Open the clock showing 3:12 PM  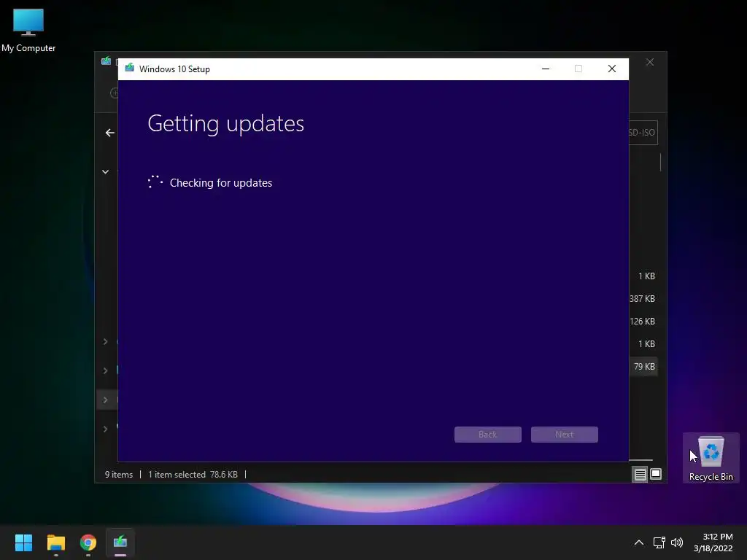713,542
